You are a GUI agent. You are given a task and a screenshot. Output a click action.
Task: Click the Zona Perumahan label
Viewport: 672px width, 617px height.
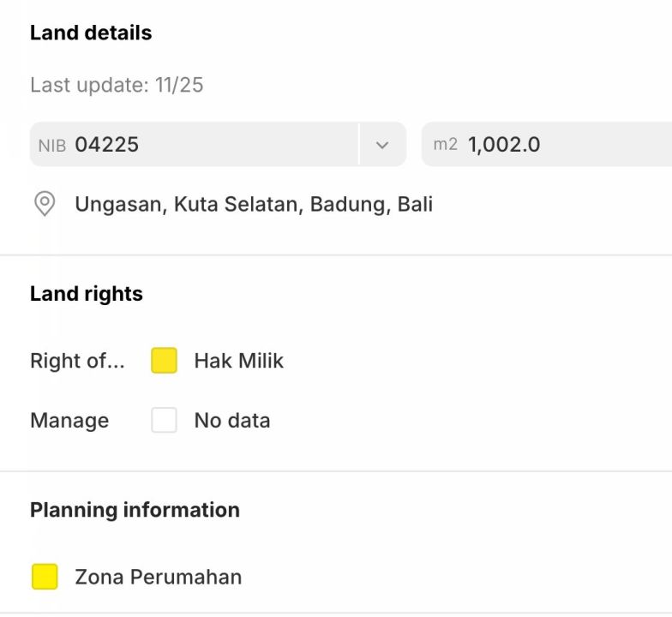[159, 577]
